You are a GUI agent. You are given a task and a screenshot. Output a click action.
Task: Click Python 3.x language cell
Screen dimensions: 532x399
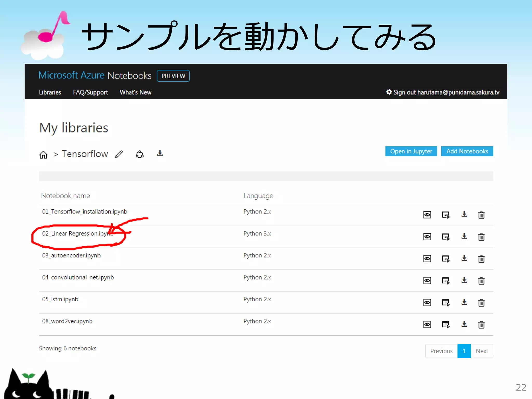pos(257,234)
